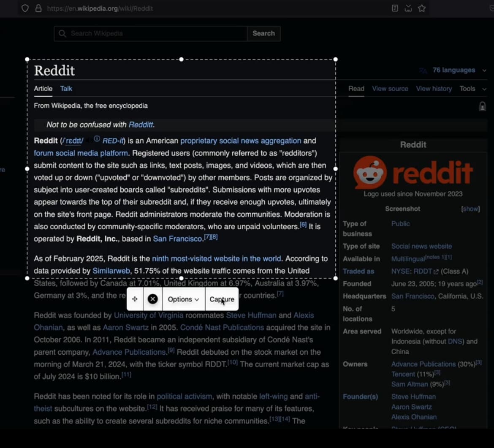Open the Similarweb link
494x448 pixels.
(x=111, y=271)
